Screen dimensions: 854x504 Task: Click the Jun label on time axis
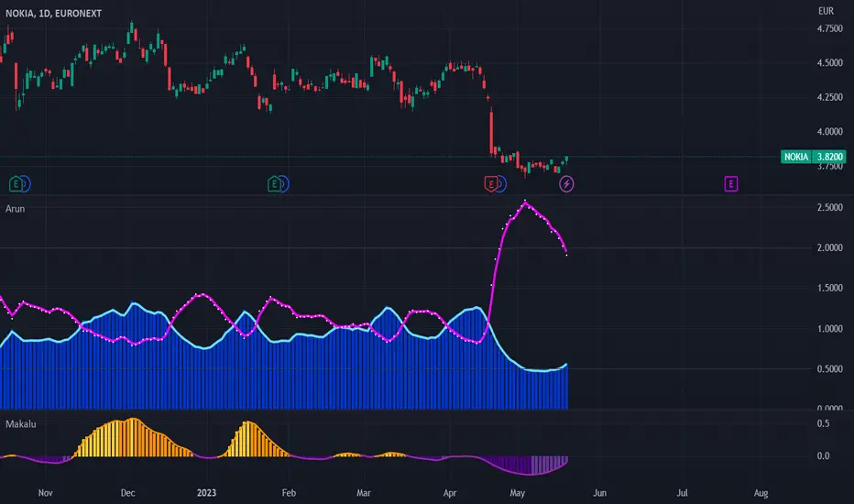(x=599, y=493)
